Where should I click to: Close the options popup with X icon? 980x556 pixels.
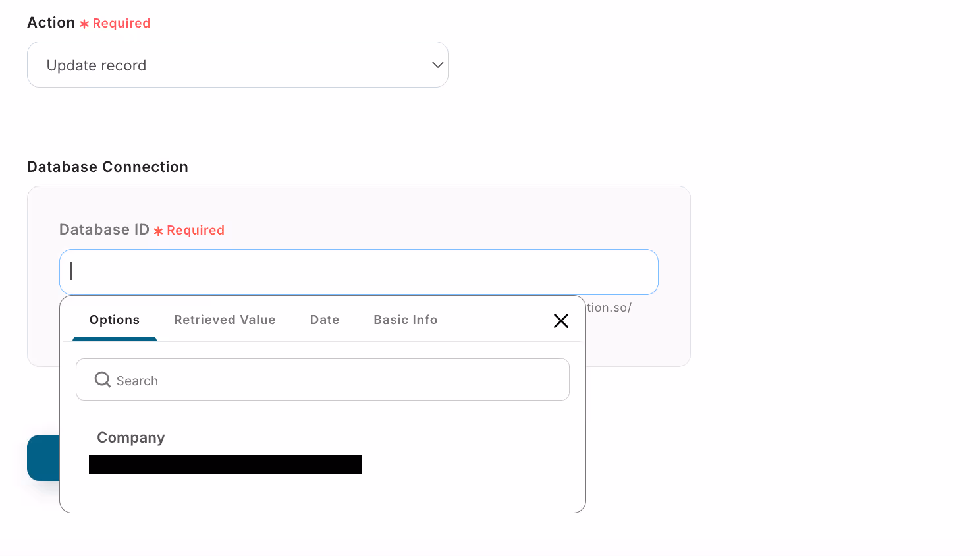point(561,321)
